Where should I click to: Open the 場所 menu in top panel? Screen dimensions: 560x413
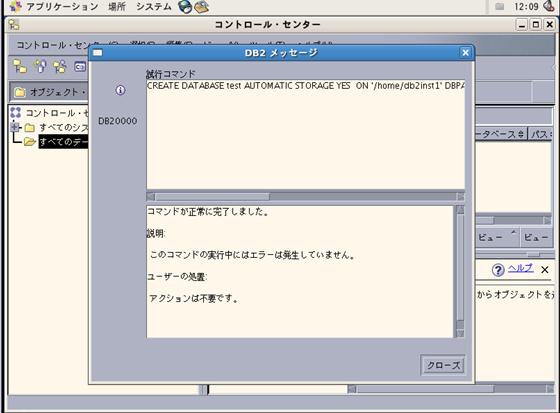(117, 6)
